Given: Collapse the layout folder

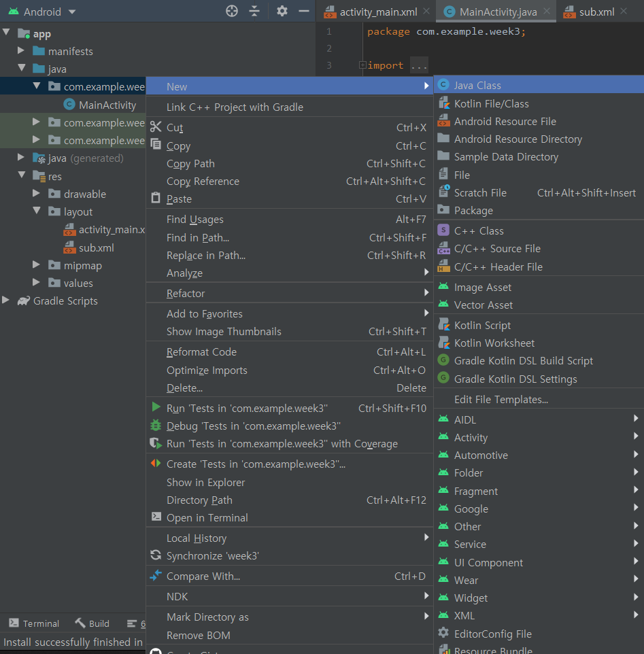Looking at the screenshot, I should (x=37, y=211).
